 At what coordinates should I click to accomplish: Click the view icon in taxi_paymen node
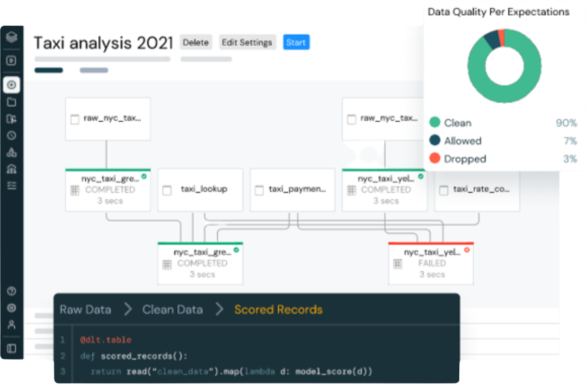[259, 190]
